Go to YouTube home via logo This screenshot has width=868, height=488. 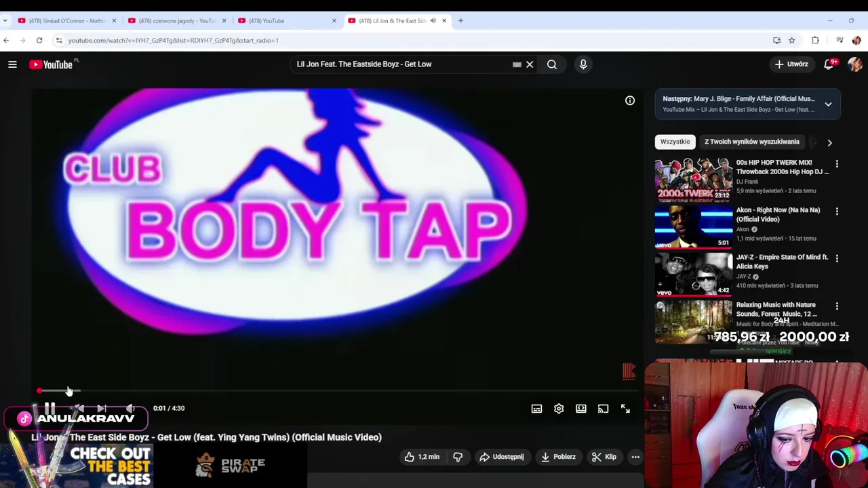[51, 64]
